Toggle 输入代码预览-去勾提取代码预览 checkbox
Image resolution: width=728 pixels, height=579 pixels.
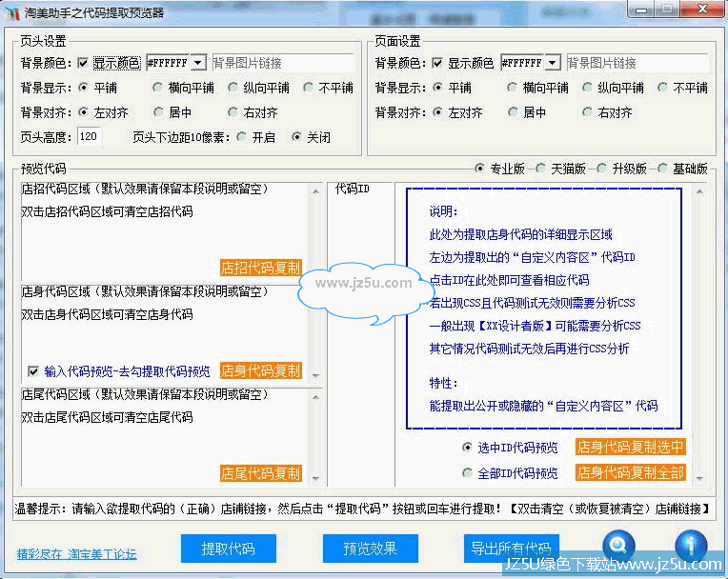[33, 371]
